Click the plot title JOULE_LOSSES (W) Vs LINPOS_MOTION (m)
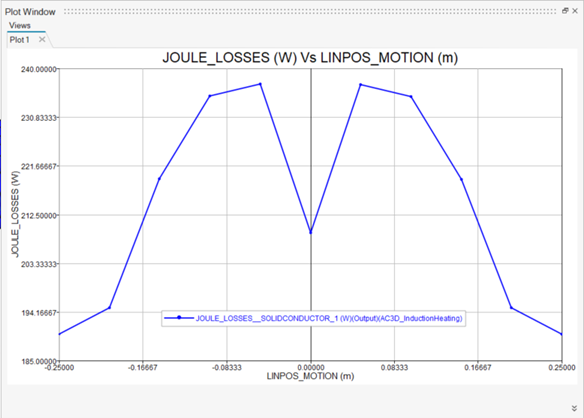Screen dimensions: 584x418 click(x=310, y=58)
